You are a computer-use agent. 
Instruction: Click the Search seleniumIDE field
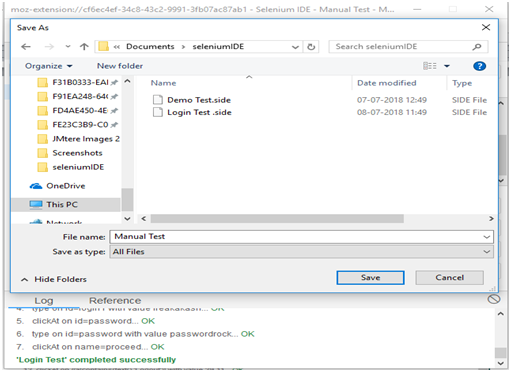point(408,47)
